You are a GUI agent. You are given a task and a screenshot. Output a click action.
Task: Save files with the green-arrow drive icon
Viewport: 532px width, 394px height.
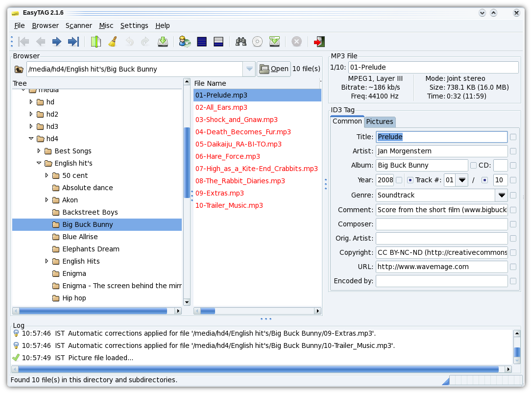click(x=163, y=42)
